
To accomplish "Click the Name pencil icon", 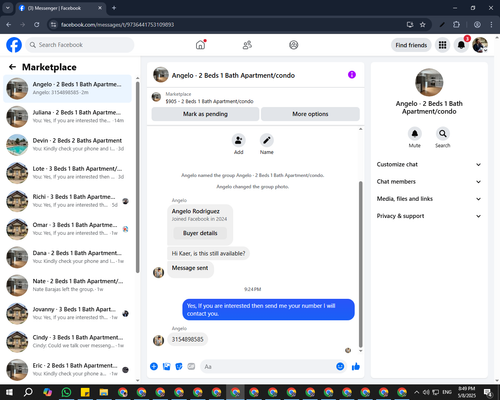I will (x=267, y=140).
